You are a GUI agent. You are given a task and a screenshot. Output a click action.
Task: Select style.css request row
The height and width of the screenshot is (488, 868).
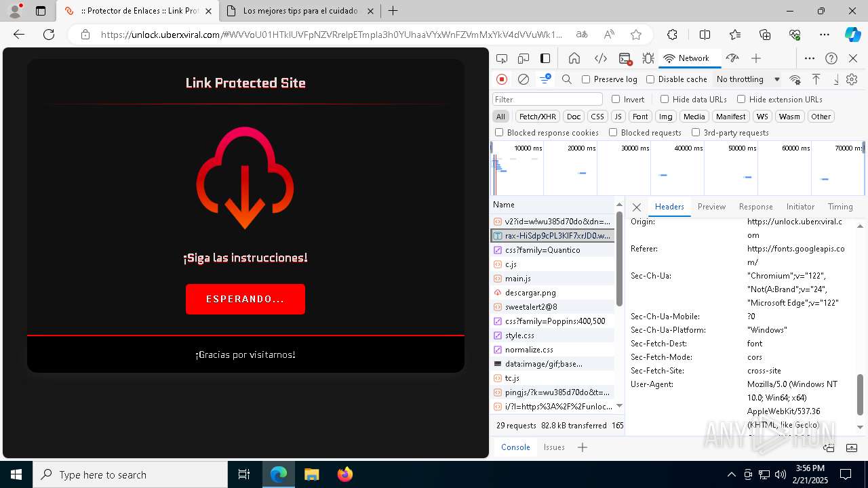point(553,335)
